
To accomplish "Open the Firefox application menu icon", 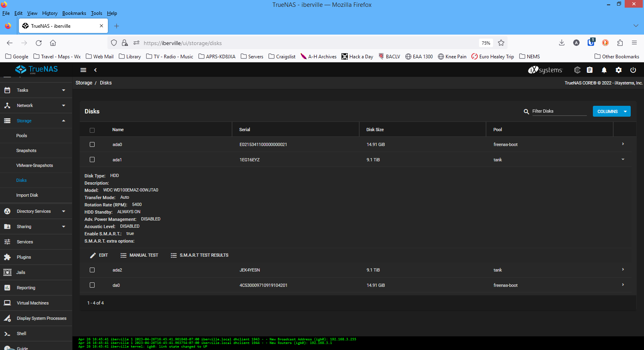I will click(634, 43).
